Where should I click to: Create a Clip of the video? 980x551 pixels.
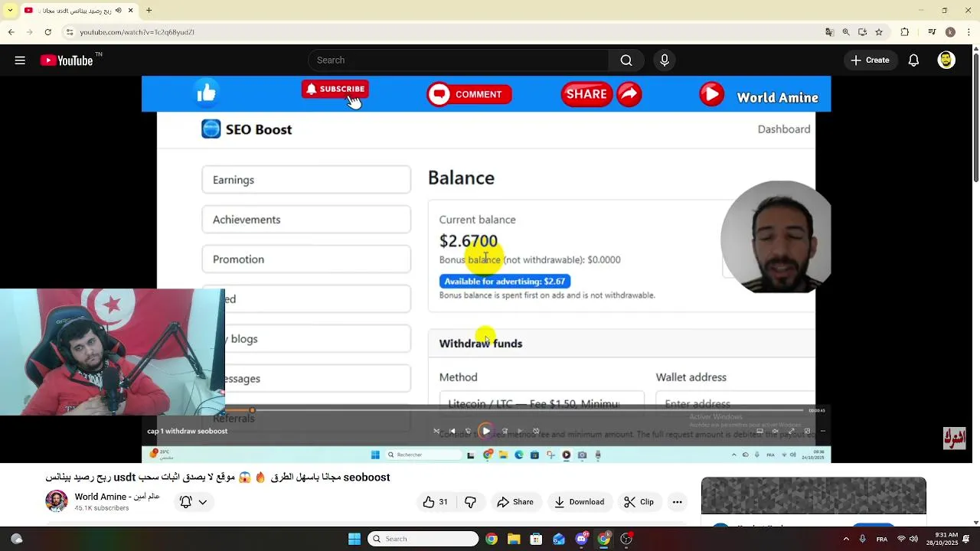[x=639, y=502]
